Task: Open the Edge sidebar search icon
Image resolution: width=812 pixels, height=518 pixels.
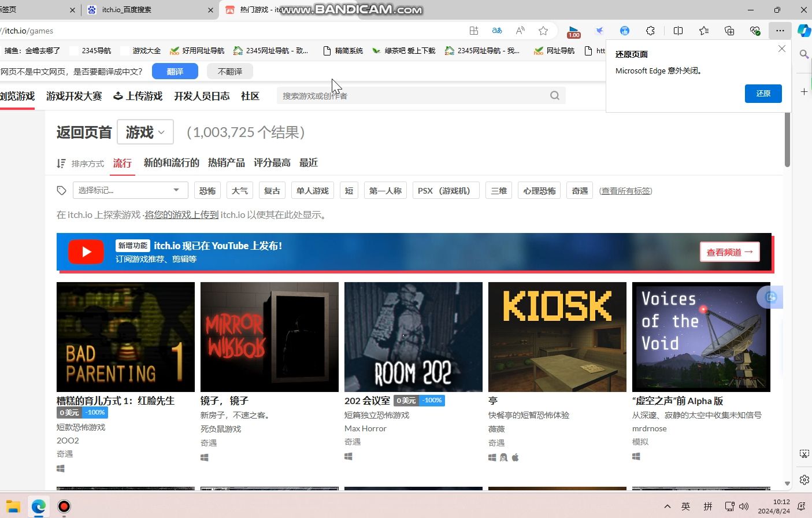Action: click(x=804, y=54)
